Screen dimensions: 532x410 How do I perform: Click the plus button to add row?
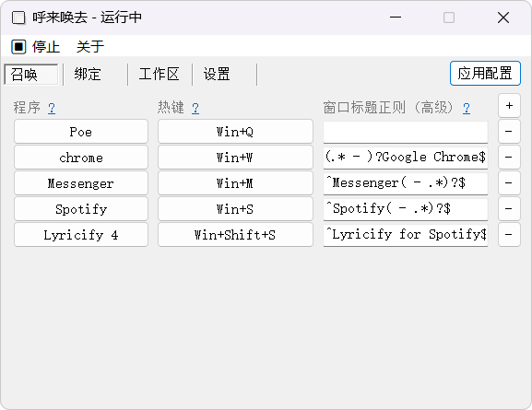coord(509,106)
